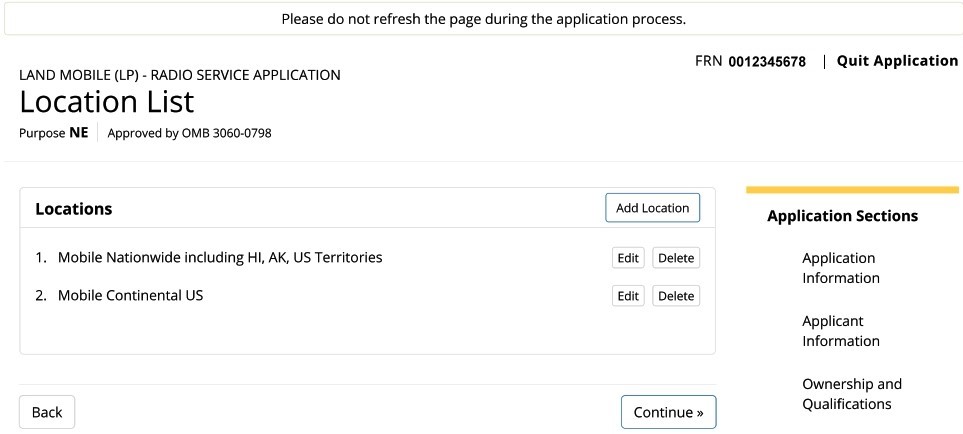Open the Applicant Information section
This screenshot has height=434, width=963.
click(x=841, y=331)
